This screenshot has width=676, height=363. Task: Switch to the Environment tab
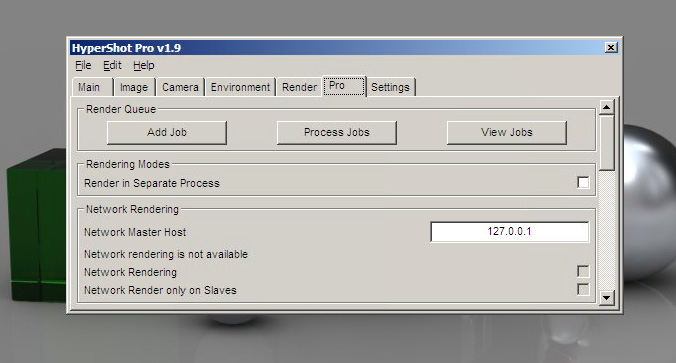240,88
